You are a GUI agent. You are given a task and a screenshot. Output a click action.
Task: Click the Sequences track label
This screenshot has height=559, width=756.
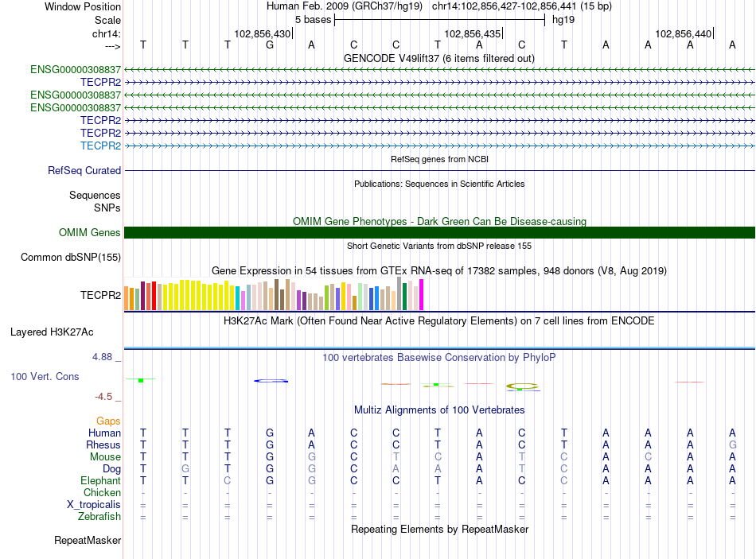tap(95, 195)
